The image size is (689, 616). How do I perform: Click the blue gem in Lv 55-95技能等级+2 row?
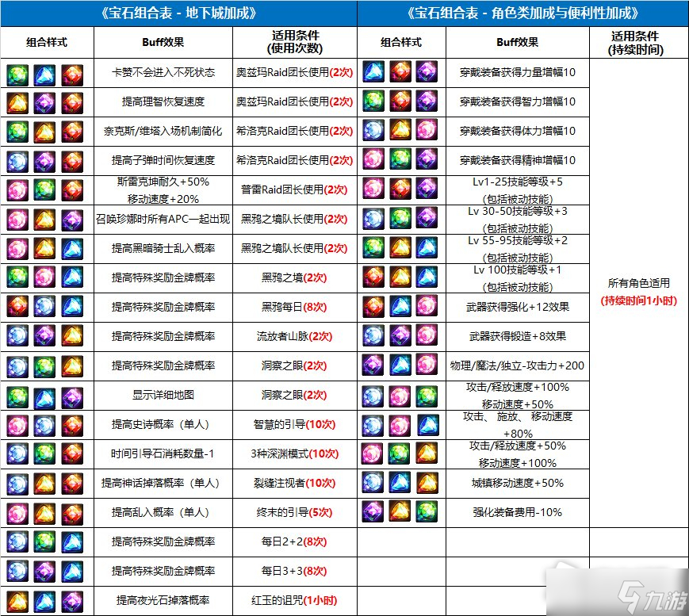point(427,247)
